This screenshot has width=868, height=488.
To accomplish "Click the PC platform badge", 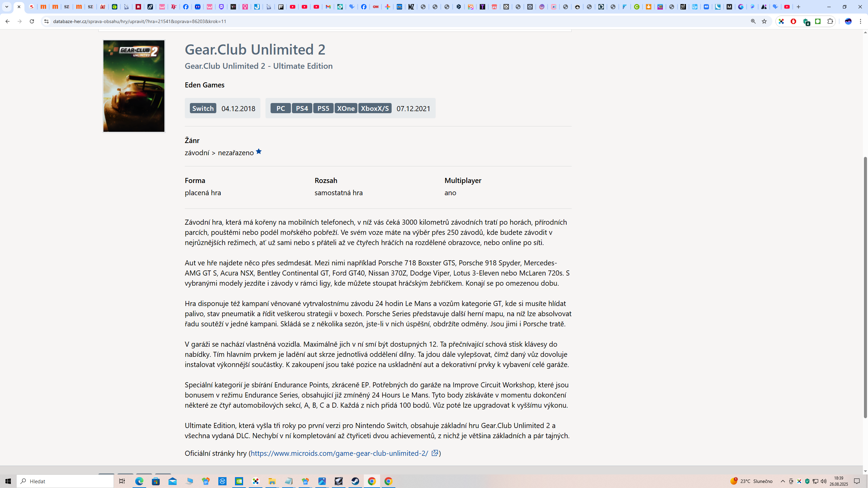I will coord(281,108).
